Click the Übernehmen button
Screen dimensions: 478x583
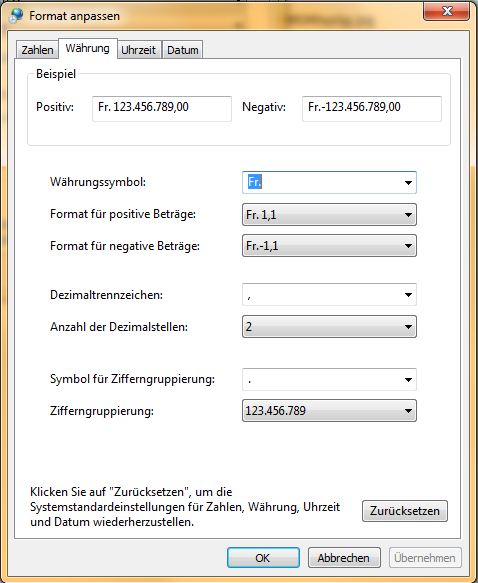click(425, 557)
